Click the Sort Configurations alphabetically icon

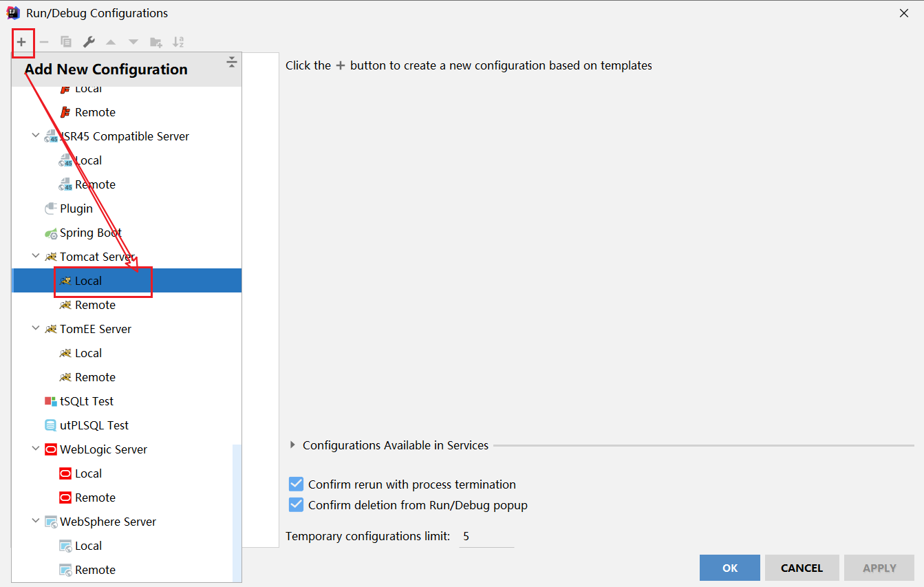[178, 42]
